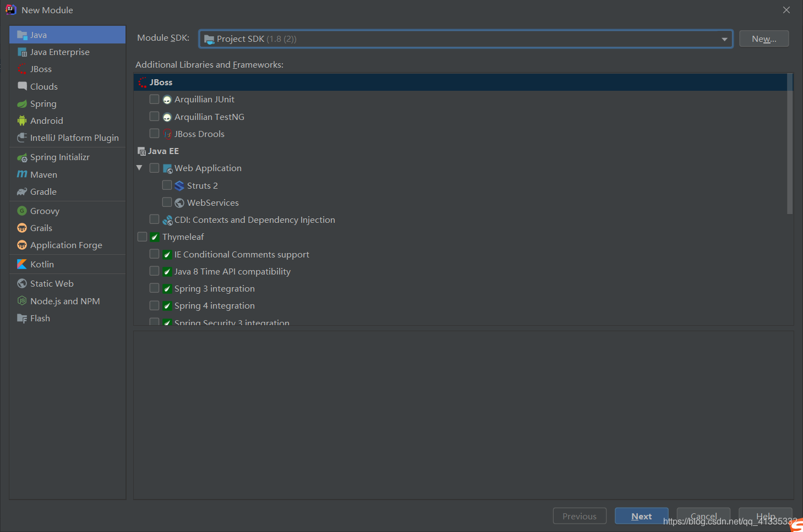Click the Maven 'm' icon

[x=22, y=174]
